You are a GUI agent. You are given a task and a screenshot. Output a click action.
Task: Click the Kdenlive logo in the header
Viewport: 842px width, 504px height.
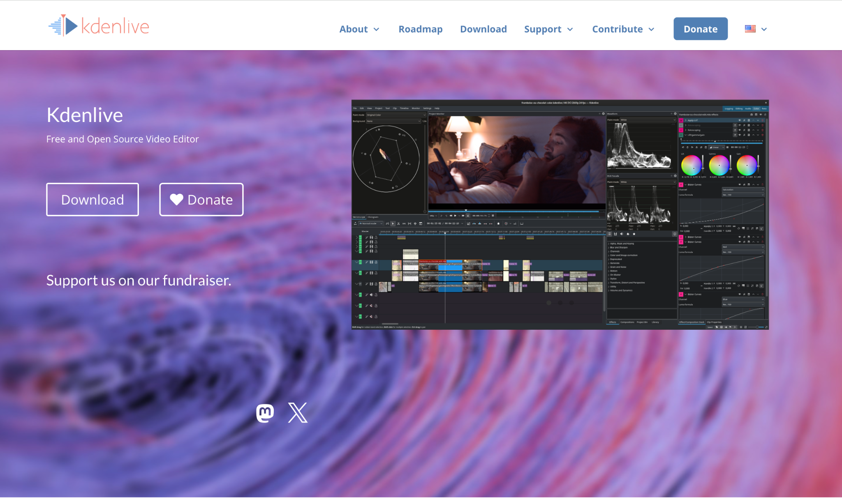[99, 25]
